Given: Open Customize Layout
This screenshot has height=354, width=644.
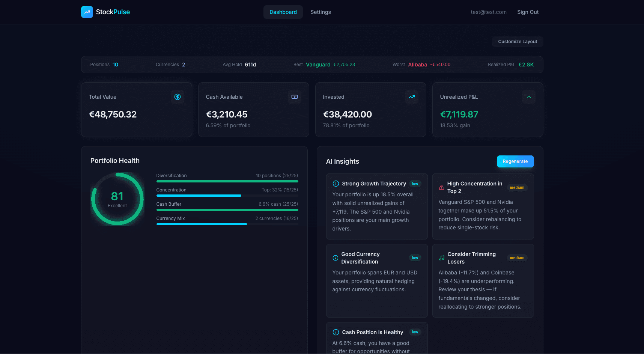Looking at the screenshot, I should pos(518,42).
